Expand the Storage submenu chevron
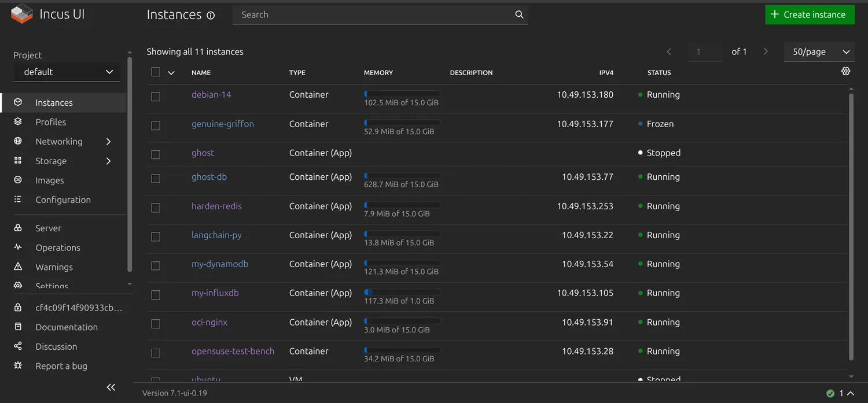Screen dimensions: 868x403 point(108,161)
